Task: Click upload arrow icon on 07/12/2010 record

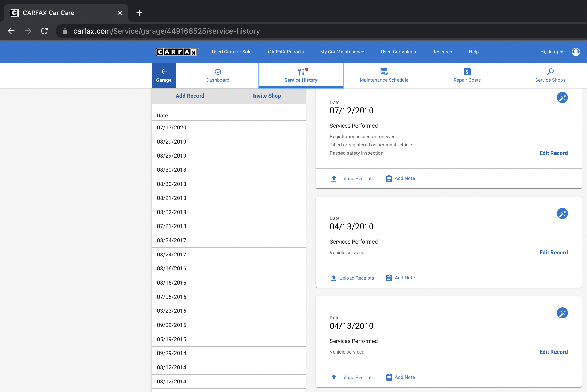Action: (334, 178)
